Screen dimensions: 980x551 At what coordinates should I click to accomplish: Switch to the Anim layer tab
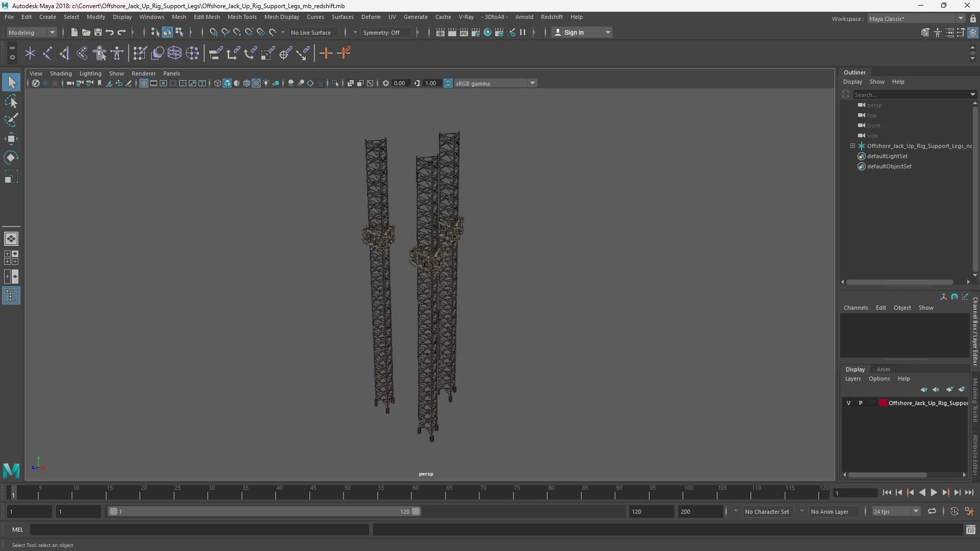pos(883,369)
